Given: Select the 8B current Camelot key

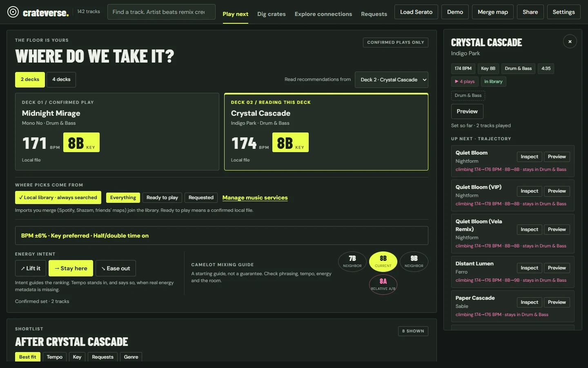Looking at the screenshot, I should [383, 262].
